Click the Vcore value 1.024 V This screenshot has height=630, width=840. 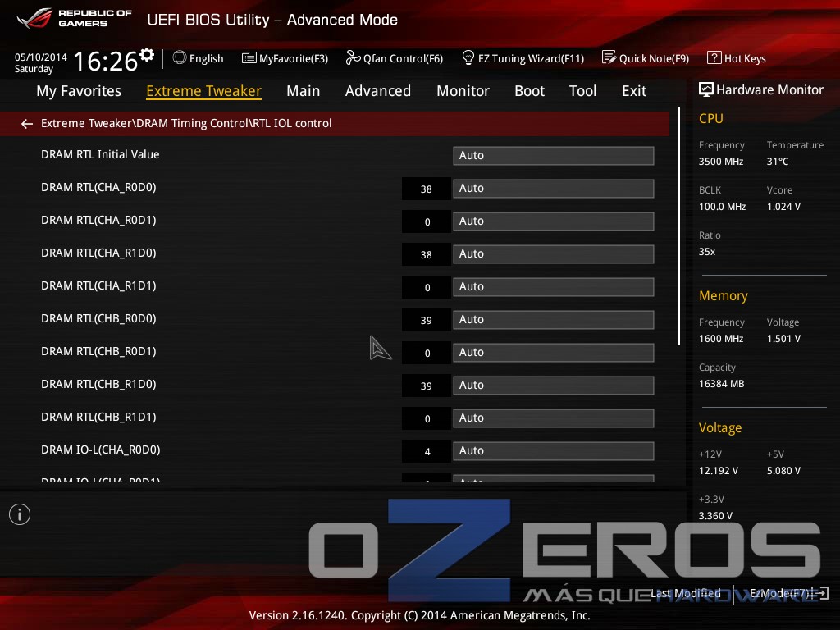click(783, 206)
